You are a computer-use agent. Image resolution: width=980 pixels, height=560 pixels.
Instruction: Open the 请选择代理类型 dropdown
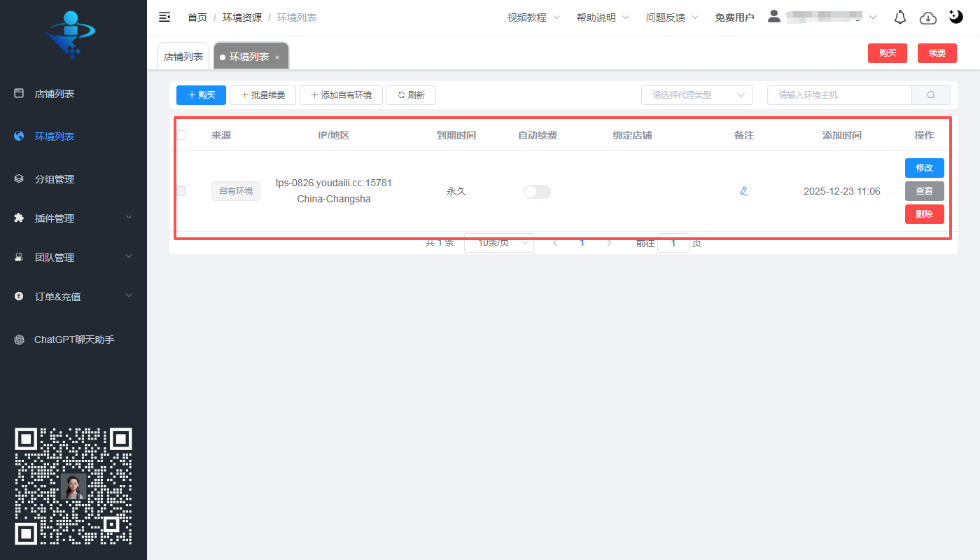click(696, 94)
